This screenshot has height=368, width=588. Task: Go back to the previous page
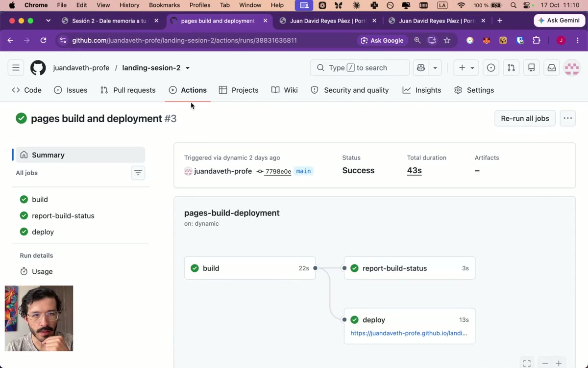10,40
